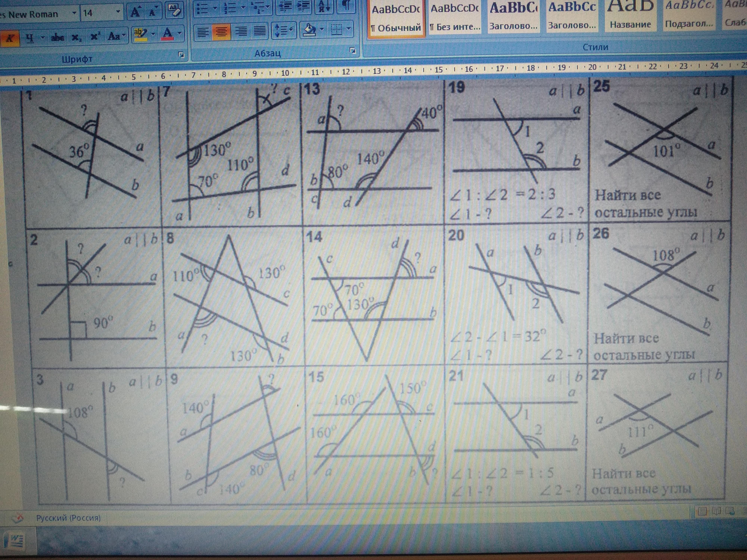Apply superscript formatting
The width and height of the screenshot is (747, 560).
(x=96, y=36)
